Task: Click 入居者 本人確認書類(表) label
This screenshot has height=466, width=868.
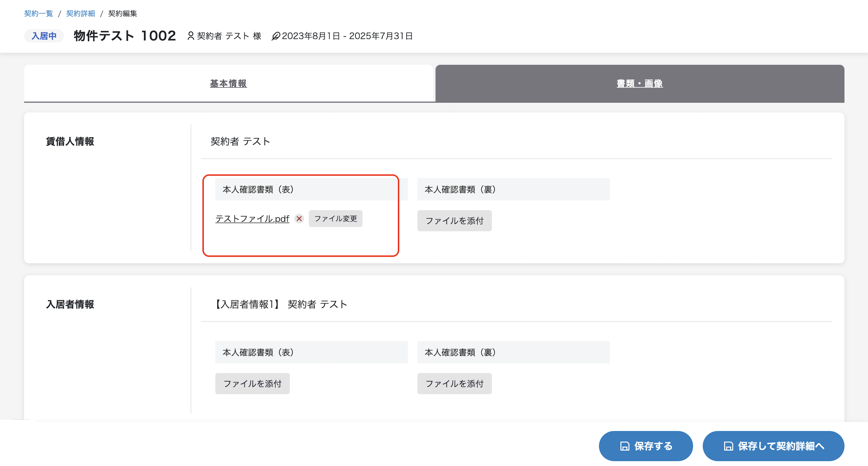Action: (311, 352)
